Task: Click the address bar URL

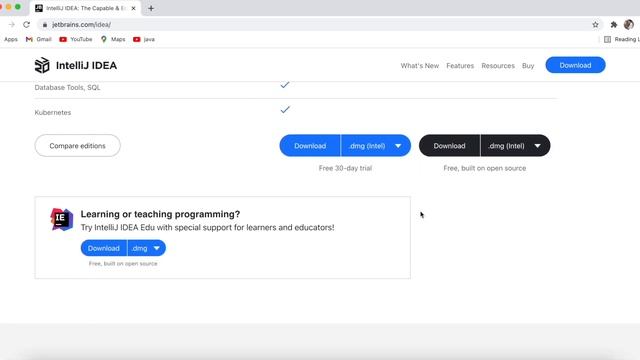Action: (x=81, y=24)
